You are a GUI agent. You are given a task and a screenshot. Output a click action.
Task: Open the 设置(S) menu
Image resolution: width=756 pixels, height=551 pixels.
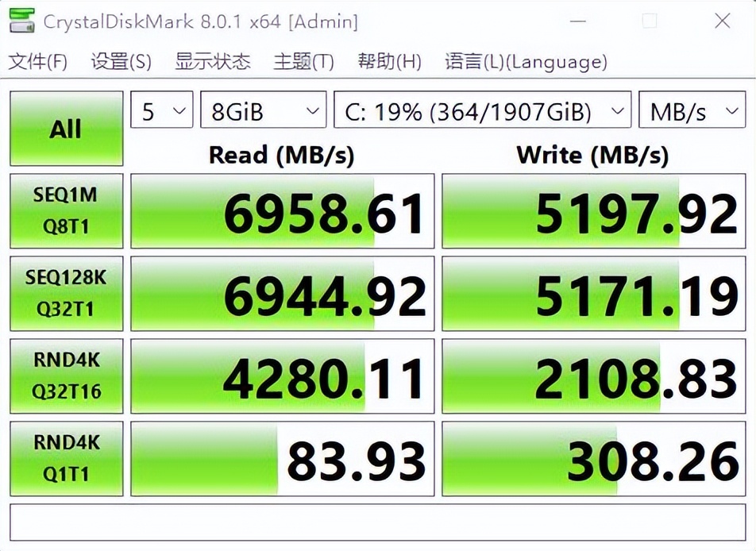click(121, 62)
